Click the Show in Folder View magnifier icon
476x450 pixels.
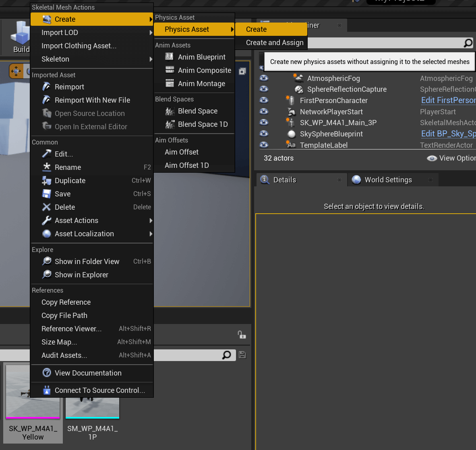(x=46, y=261)
